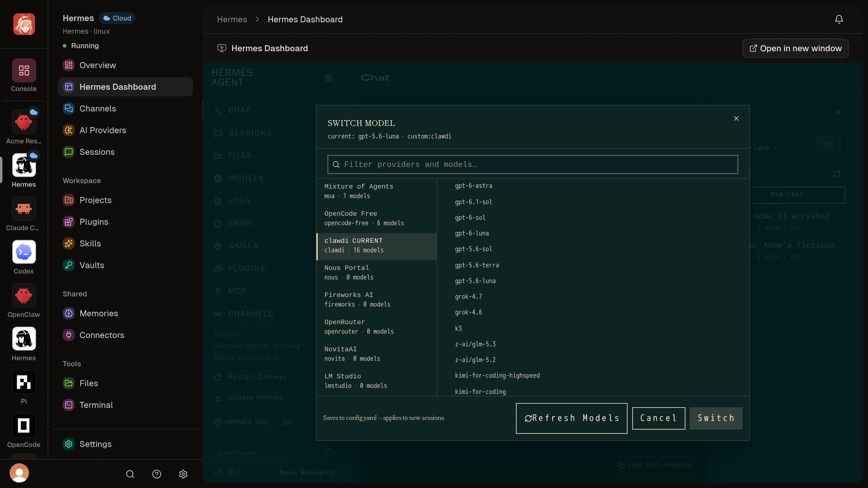868x488 pixels.
Task: Open the luna model dropdown
Action: pyautogui.click(x=765, y=148)
